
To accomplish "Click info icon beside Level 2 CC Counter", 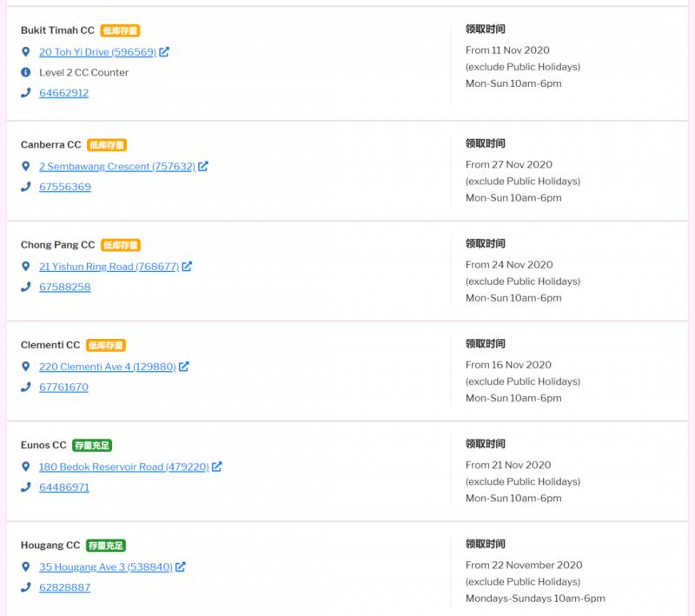I will point(26,72).
